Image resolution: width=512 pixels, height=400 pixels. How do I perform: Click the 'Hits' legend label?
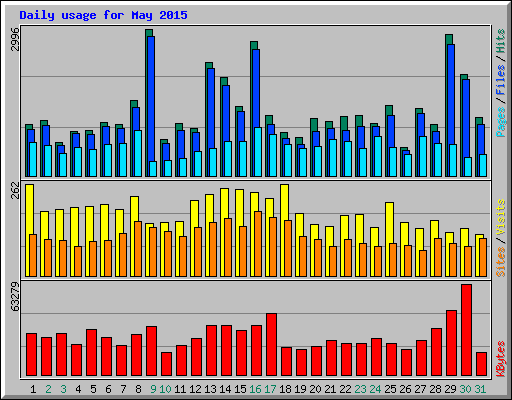pos(501,41)
